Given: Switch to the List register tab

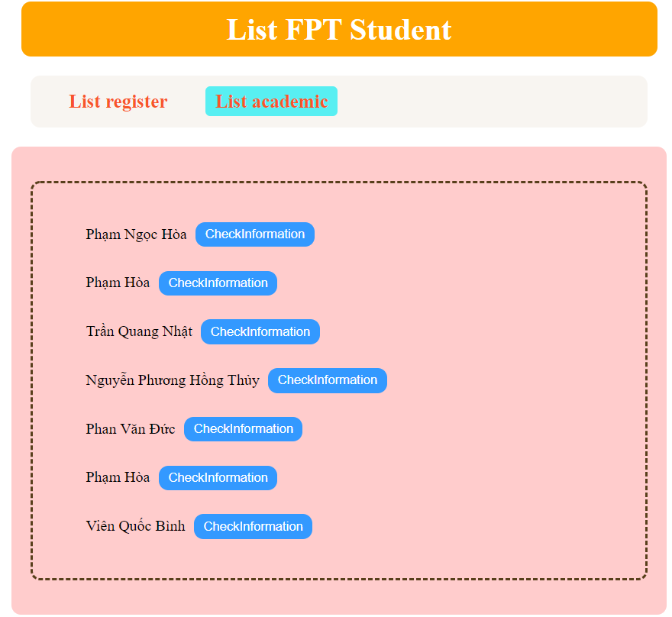Looking at the screenshot, I should coord(118,101).
